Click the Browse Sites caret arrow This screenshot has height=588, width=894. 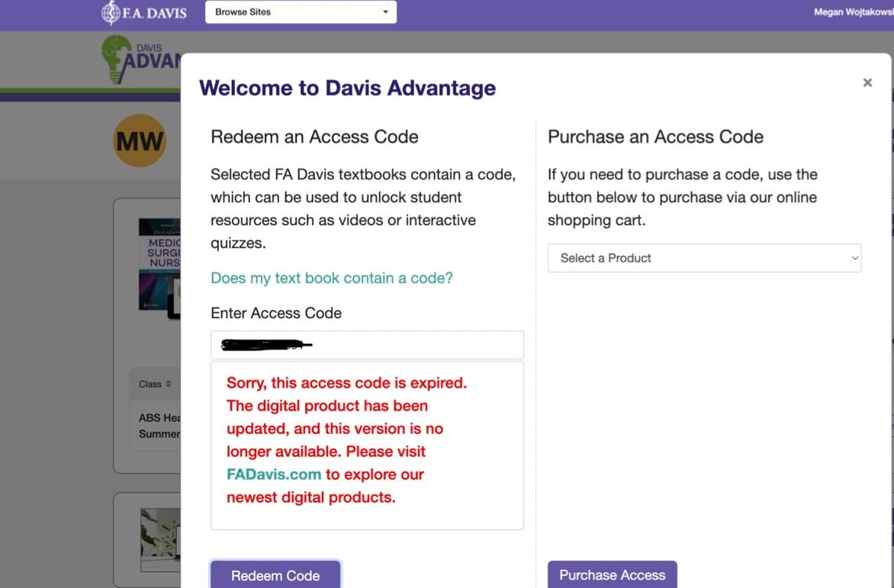click(x=385, y=12)
